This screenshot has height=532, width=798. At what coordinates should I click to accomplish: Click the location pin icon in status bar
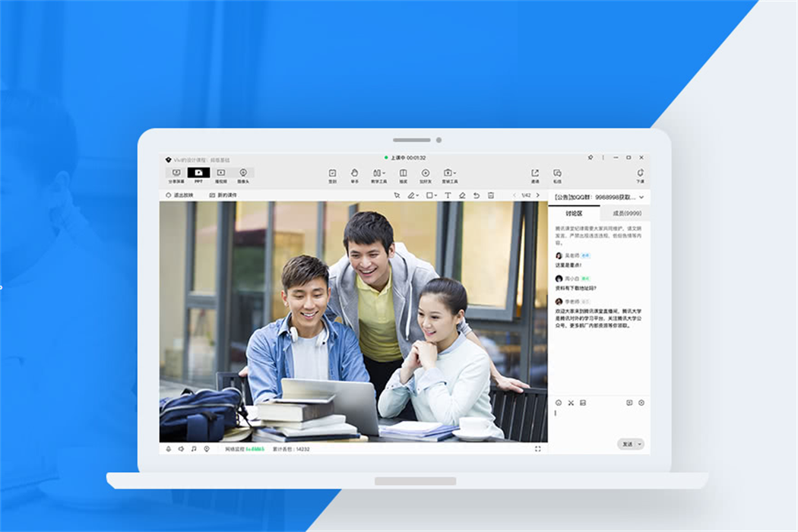[x=207, y=449]
